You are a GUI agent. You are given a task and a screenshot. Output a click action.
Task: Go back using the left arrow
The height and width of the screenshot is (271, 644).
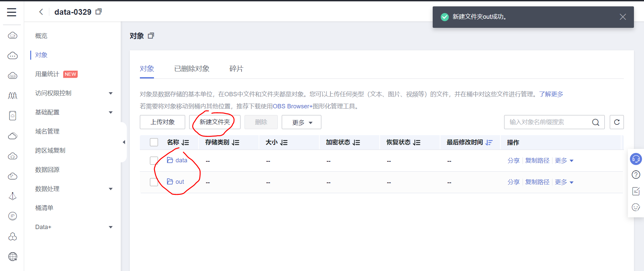tap(41, 12)
